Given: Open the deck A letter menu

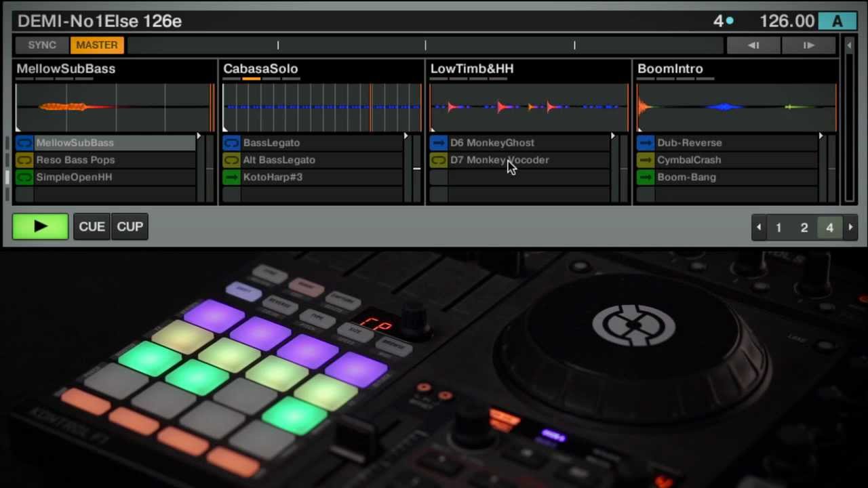Looking at the screenshot, I should tap(837, 21).
